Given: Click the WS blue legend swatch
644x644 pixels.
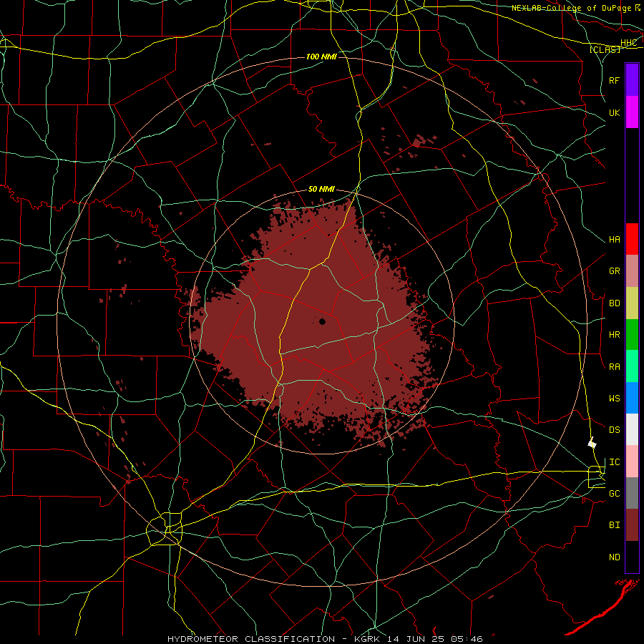Looking at the screenshot, I should point(632,398).
